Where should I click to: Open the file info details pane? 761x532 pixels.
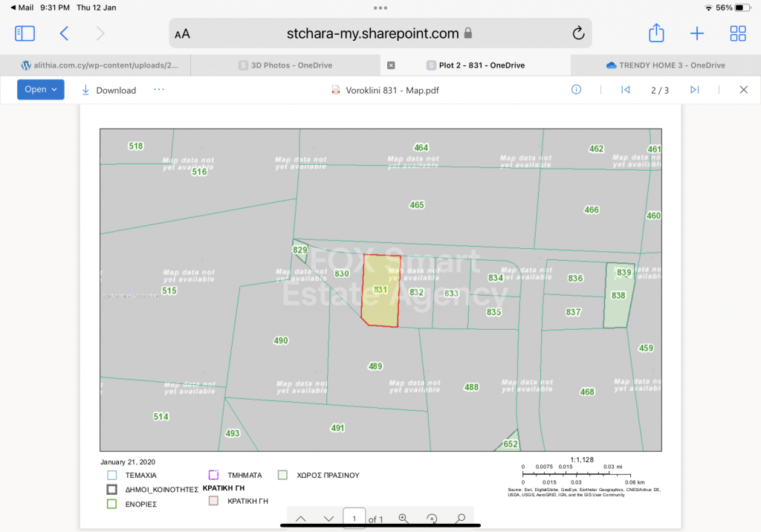coord(576,90)
